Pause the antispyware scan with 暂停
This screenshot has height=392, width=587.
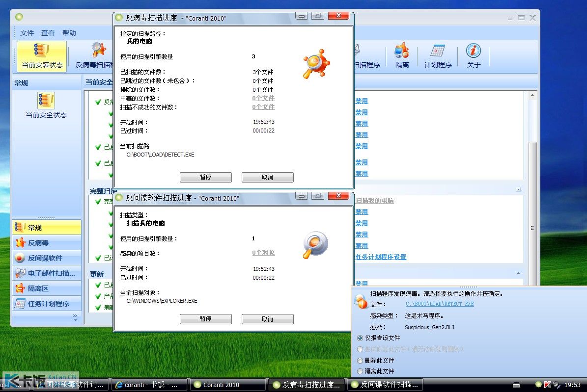pyautogui.click(x=205, y=319)
